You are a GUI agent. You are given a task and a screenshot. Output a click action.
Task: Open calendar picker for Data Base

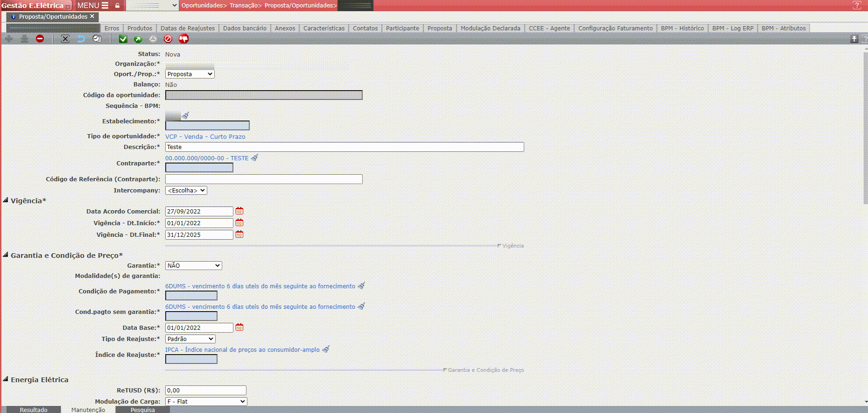click(x=239, y=328)
